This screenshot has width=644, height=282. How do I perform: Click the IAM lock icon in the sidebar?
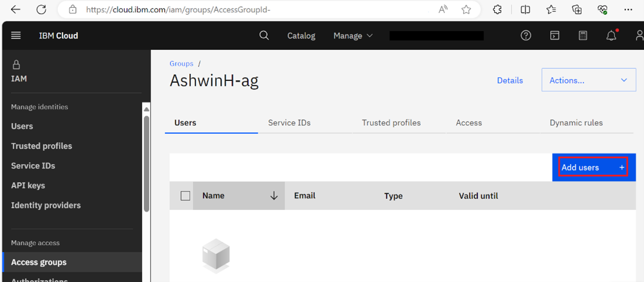click(16, 65)
